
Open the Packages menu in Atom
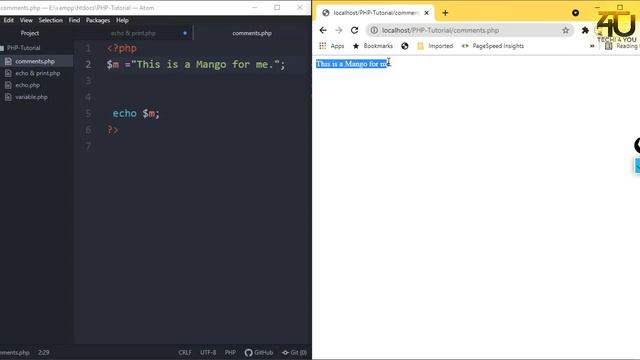pos(98,20)
